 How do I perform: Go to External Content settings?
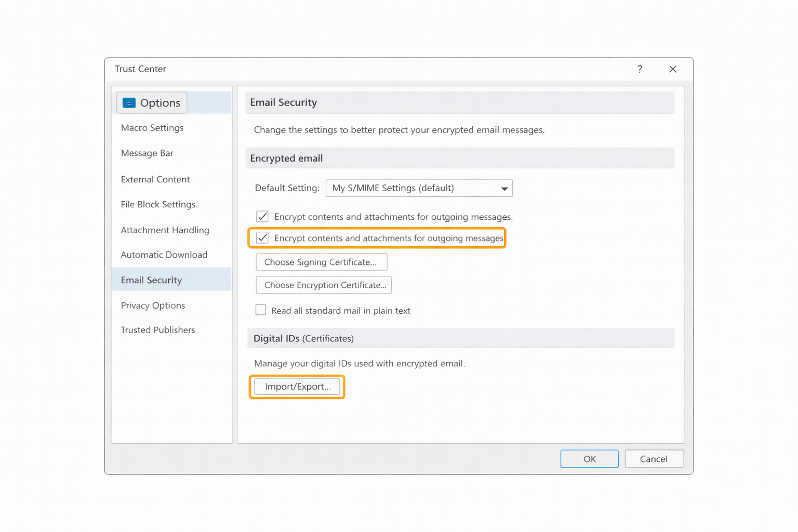pyautogui.click(x=155, y=179)
